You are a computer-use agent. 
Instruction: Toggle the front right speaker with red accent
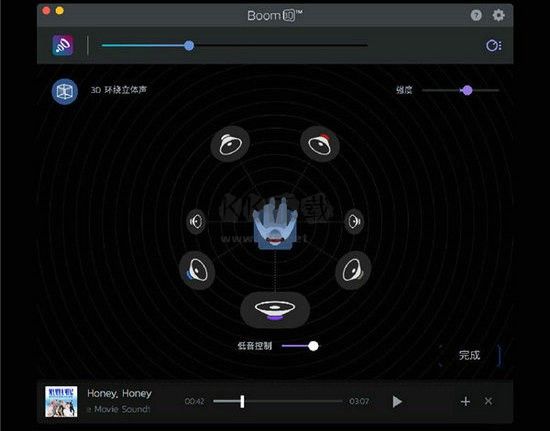(320, 144)
